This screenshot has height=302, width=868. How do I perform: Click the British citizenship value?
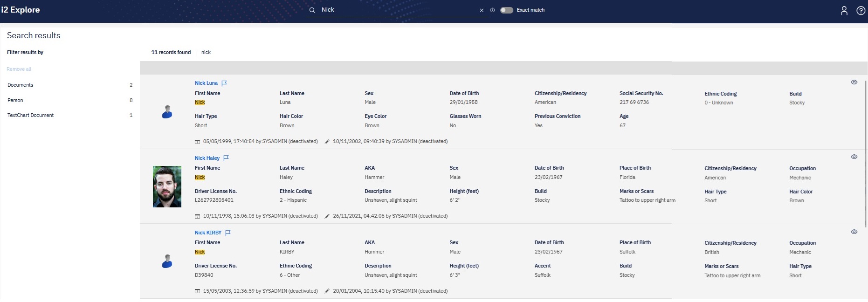(712, 252)
